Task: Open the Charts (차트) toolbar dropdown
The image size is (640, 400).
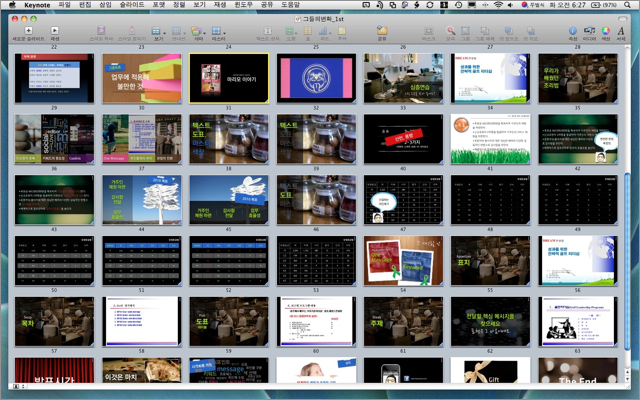Action: pos(324,31)
